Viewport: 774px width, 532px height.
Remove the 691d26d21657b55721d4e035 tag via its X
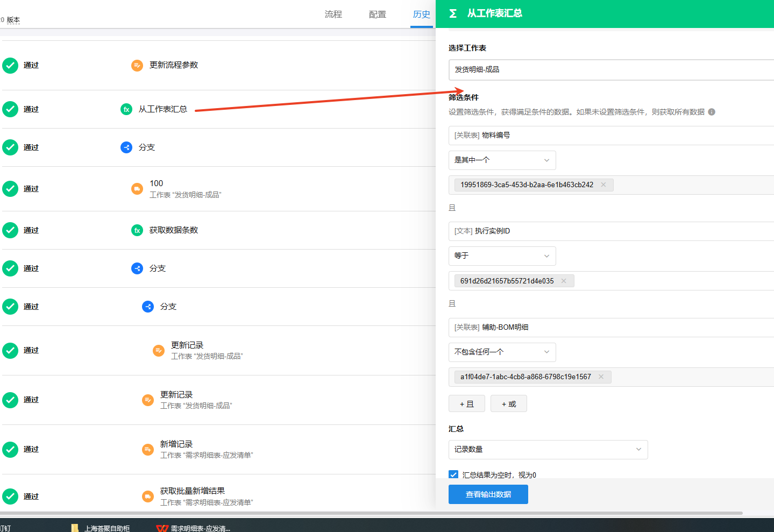pyautogui.click(x=564, y=281)
